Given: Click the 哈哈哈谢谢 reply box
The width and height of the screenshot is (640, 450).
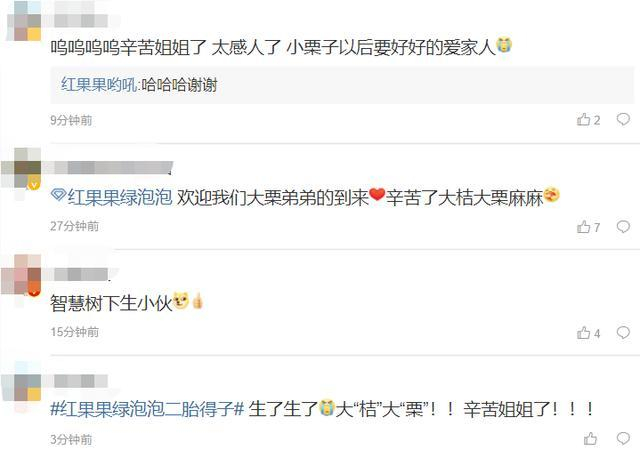Looking at the screenshot, I should click(342, 85).
